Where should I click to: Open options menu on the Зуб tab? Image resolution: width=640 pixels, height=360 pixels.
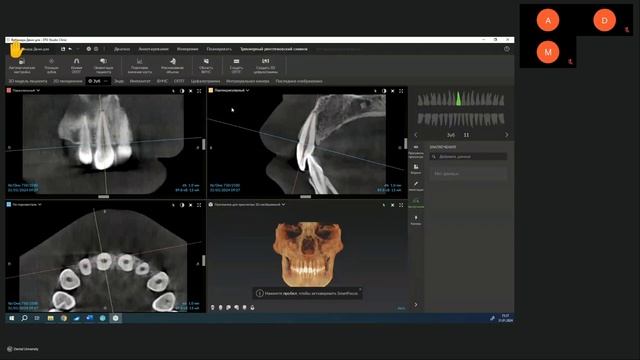coord(106,81)
